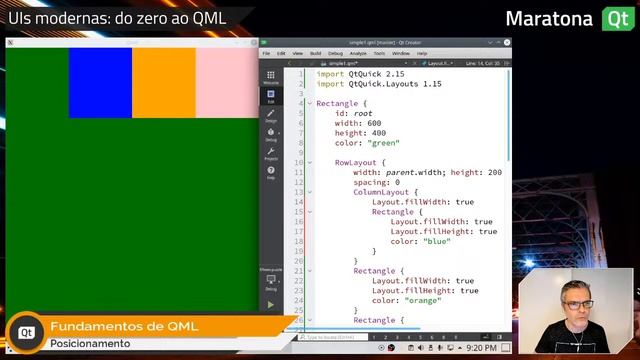Open the Build menu

[x=316, y=53]
